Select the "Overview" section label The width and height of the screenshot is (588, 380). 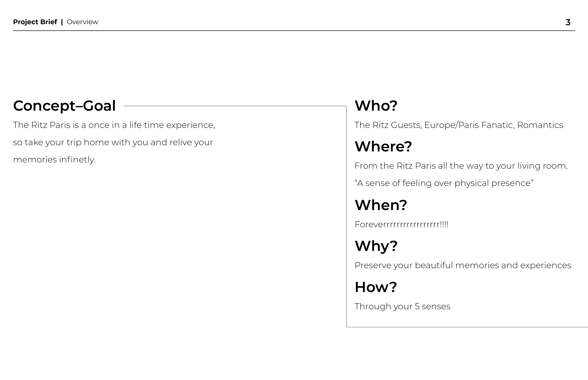pos(83,22)
